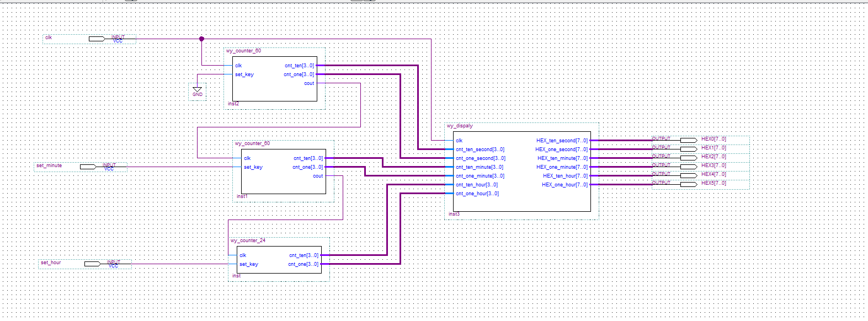
Task: Click the HEX0[7..0] pin name
Action: (x=713, y=139)
